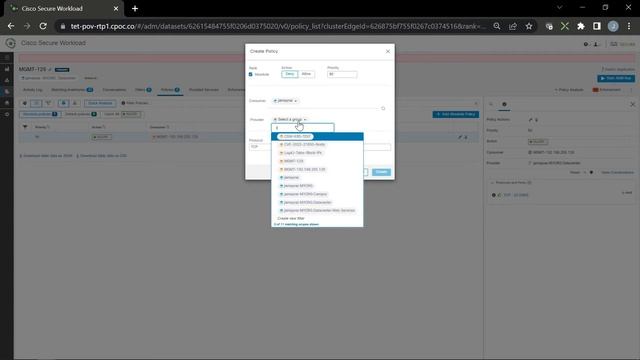Open the Conversations tab
Viewport: 640px width, 360px height.
coord(114,90)
